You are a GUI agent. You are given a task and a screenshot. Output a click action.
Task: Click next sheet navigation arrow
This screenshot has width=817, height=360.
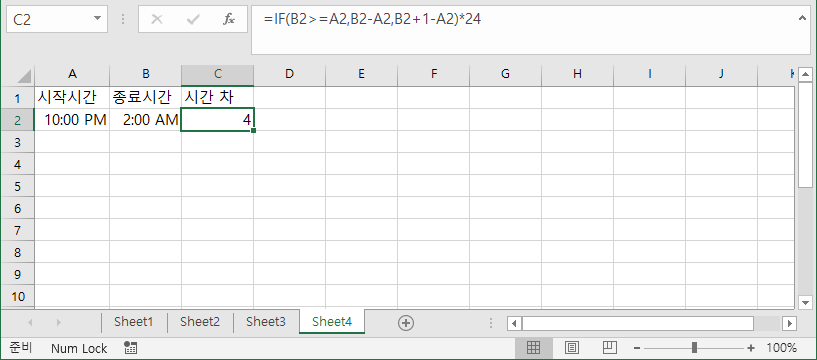pyautogui.click(x=58, y=323)
